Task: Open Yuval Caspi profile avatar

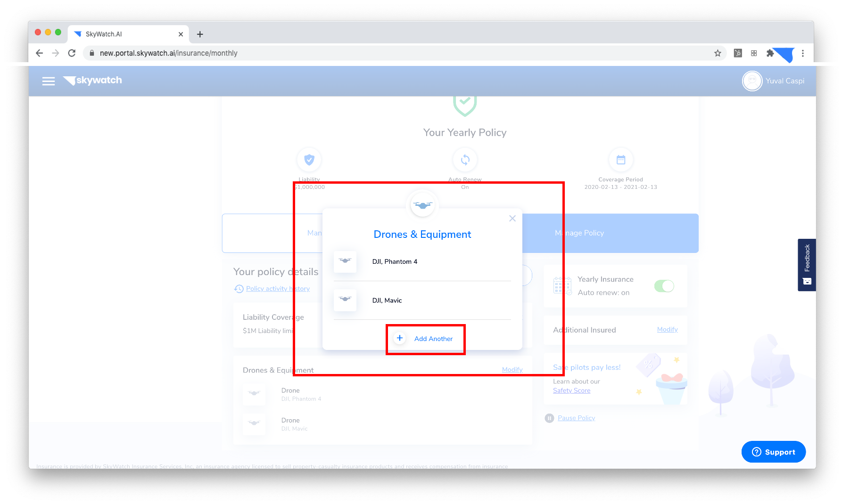Action: click(752, 81)
